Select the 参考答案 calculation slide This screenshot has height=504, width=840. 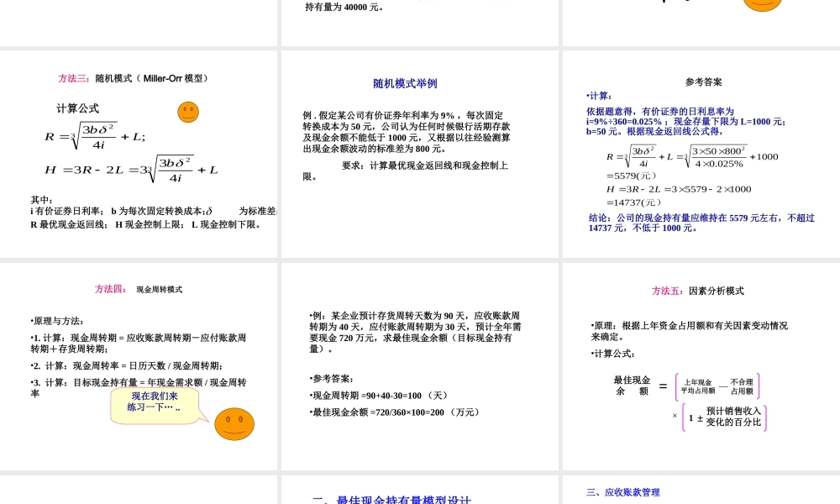701,155
